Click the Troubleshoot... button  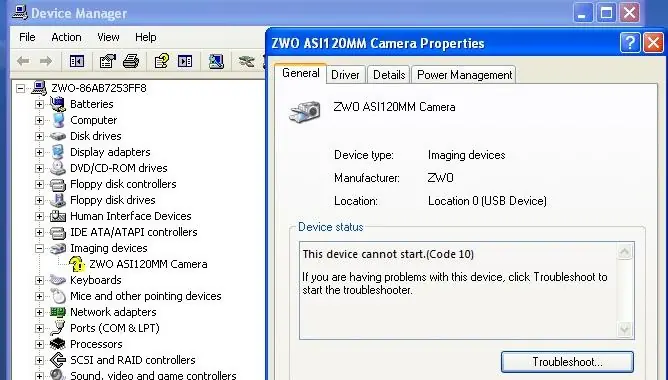click(x=567, y=362)
